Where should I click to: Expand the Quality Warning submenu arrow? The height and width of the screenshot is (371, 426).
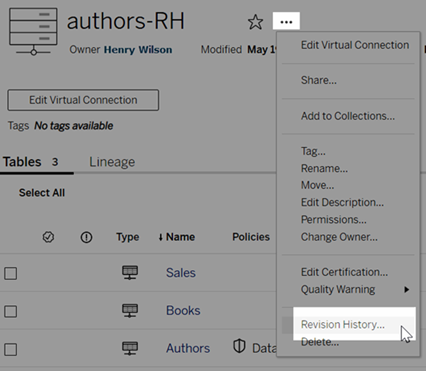(x=406, y=289)
